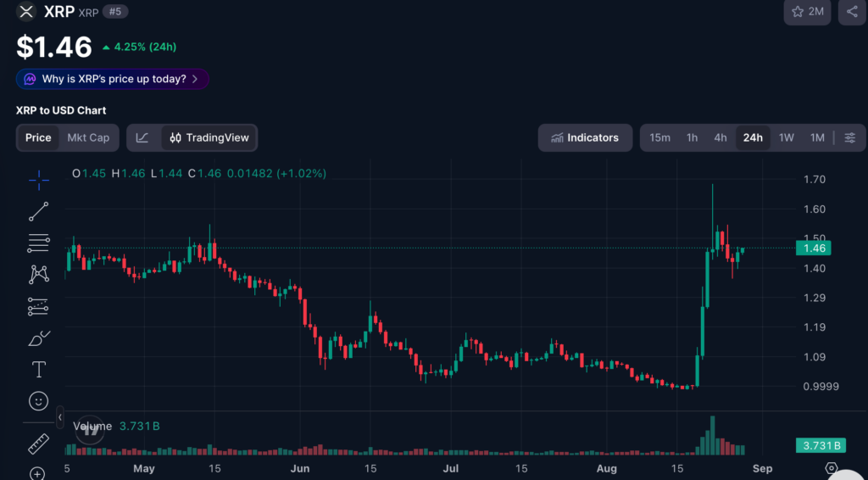Add XRP to watchlist star
868x480 pixels.
point(807,12)
